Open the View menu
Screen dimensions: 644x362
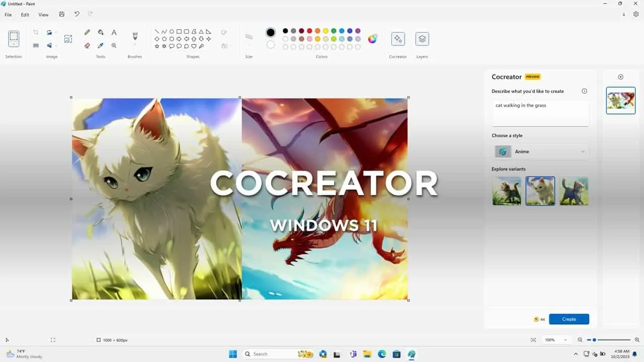click(x=43, y=15)
